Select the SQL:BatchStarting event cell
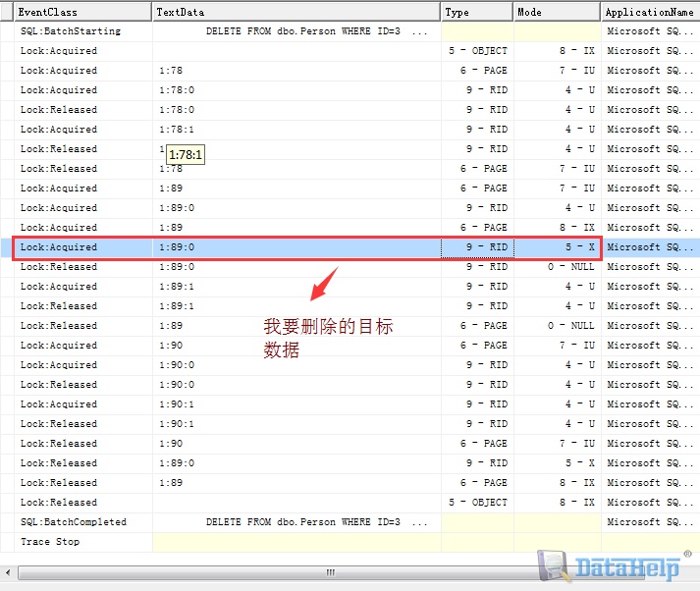The image size is (700, 591). coord(83,31)
